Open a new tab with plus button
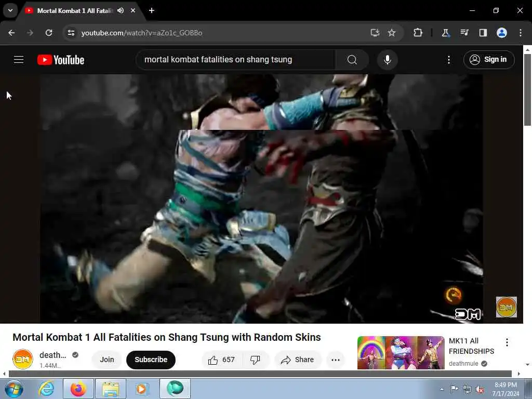 [152, 10]
